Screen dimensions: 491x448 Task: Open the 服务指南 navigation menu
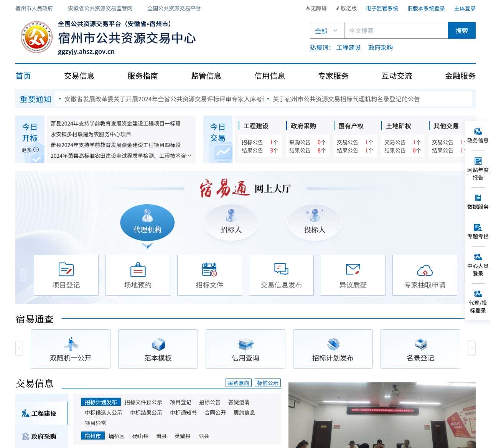[x=143, y=76]
